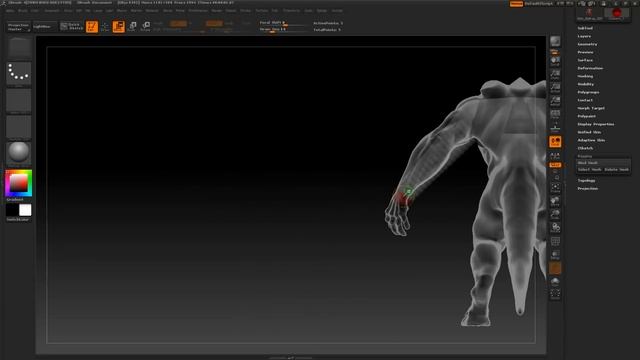The width and height of the screenshot is (640, 360).
Task: Click the Delete Mesh button
Action: click(x=617, y=169)
